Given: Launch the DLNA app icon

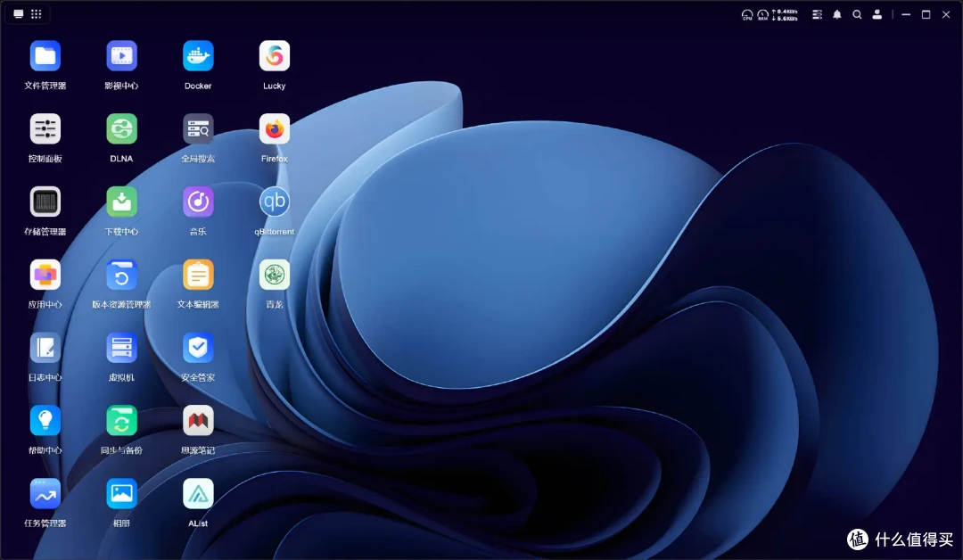Looking at the screenshot, I should (121, 129).
